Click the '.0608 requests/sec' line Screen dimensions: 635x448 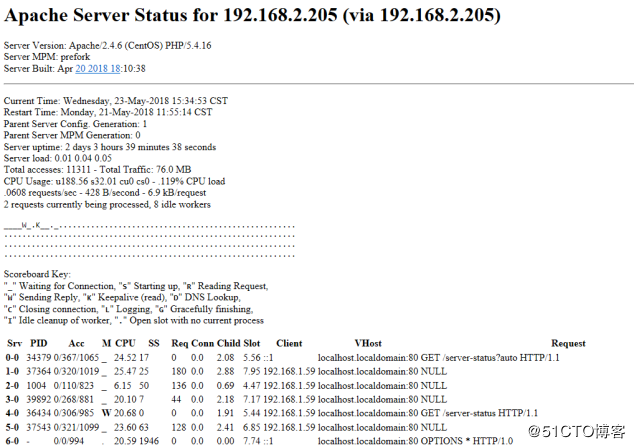coord(105,192)
